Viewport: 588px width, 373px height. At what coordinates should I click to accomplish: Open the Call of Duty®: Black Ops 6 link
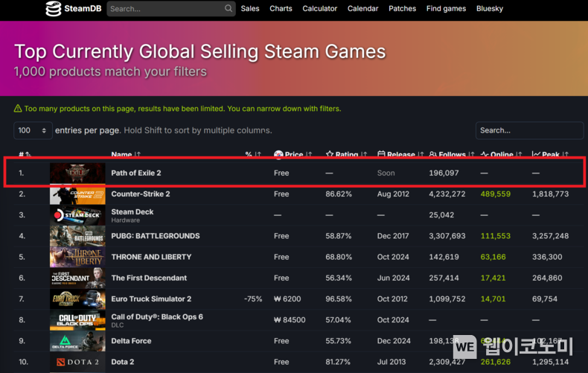pyautogui.click(x=157, y=316)
